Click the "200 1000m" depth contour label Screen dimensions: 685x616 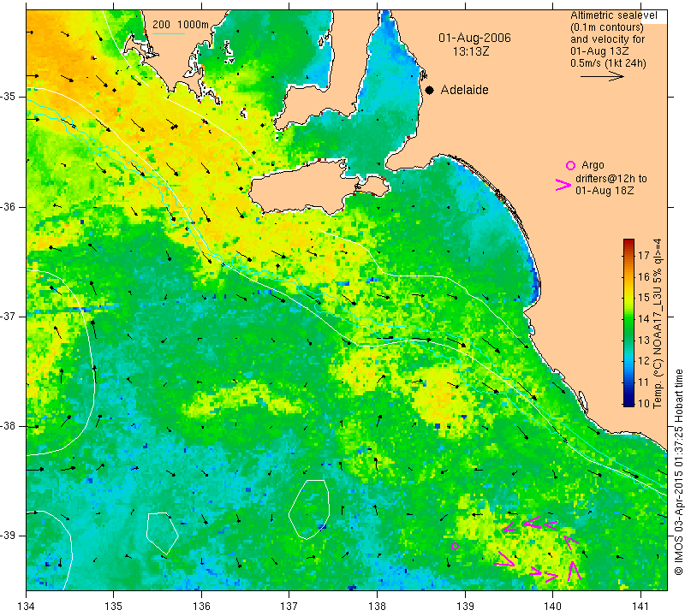[x=181, y=25]
